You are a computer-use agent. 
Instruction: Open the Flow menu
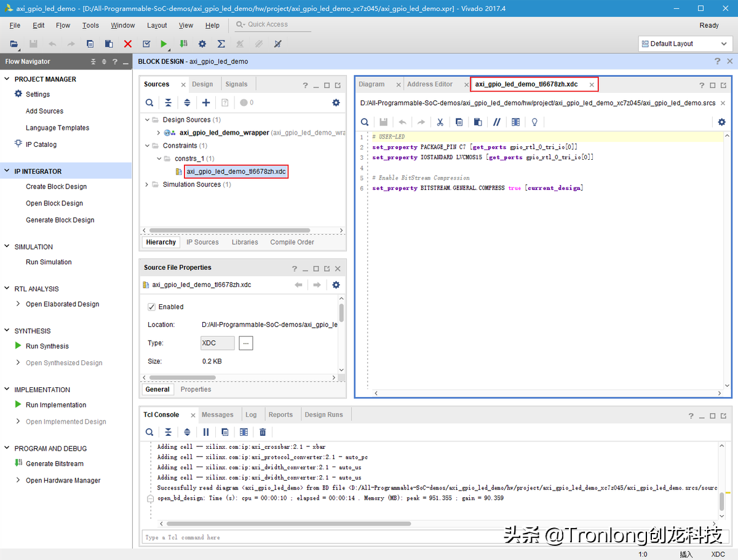[x=63, y=25]
